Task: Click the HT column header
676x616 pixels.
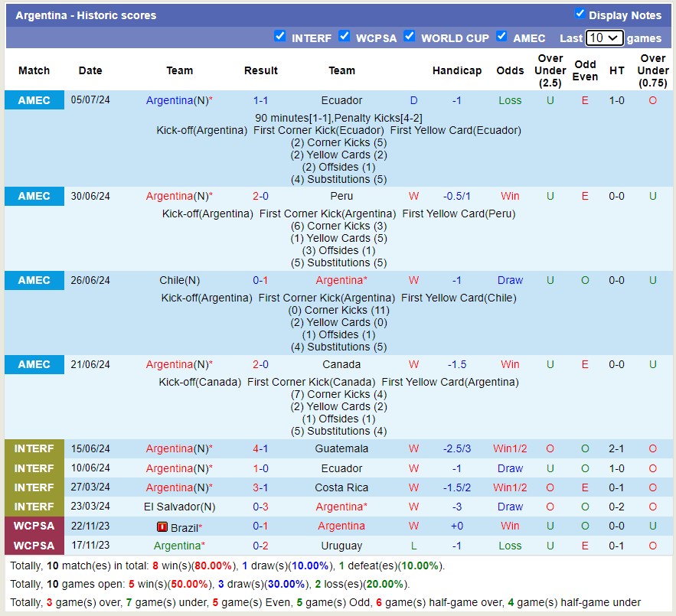Action: [x=616, y=70]
